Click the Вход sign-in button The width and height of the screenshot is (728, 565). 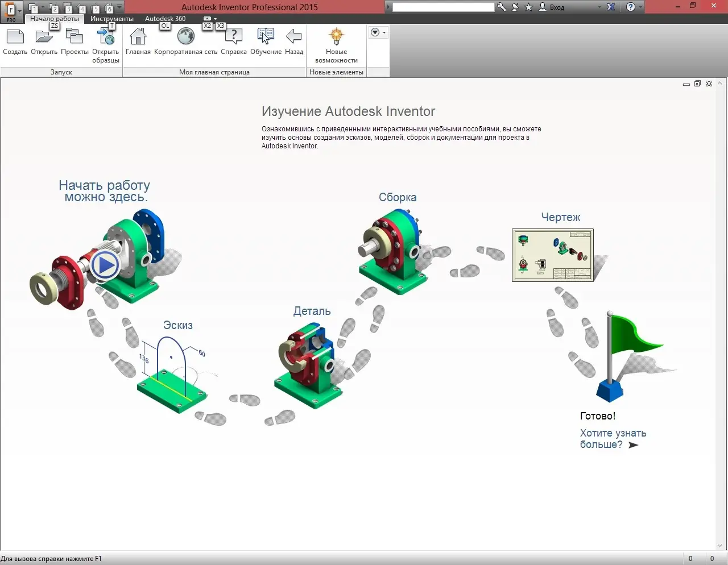[552, 7]
